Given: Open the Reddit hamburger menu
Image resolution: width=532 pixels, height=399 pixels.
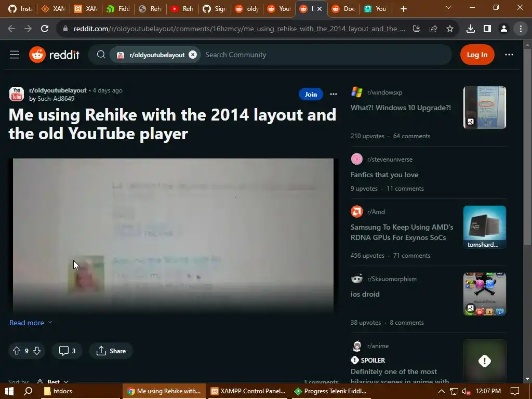Looking at the screenshot, I should click(14, 55).
